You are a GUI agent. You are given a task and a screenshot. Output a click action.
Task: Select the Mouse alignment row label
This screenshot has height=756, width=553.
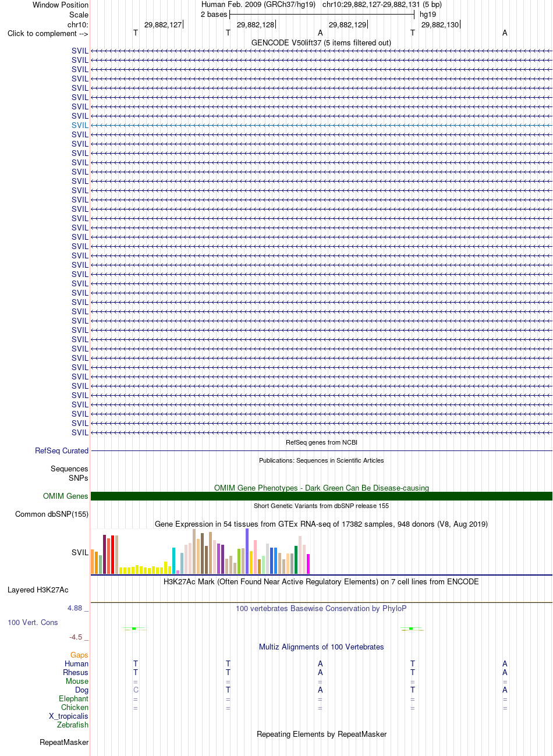[x=77, y=681]
